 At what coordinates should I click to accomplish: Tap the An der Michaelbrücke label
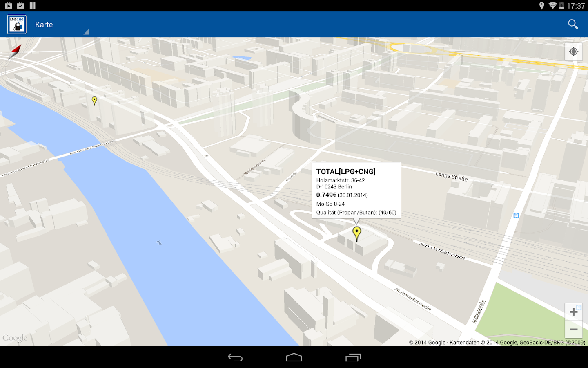pos(93,147)
